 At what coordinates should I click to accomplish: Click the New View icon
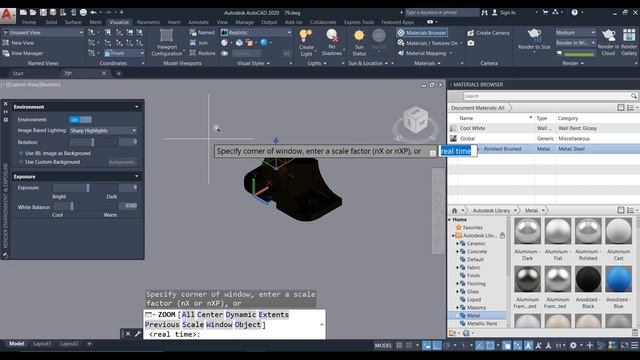pyautogui.click(x=6, y=42)
